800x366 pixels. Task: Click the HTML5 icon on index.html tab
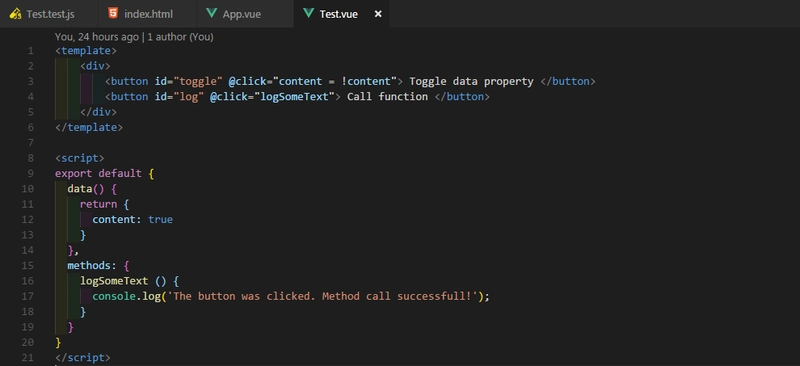[x=113, y=13]
